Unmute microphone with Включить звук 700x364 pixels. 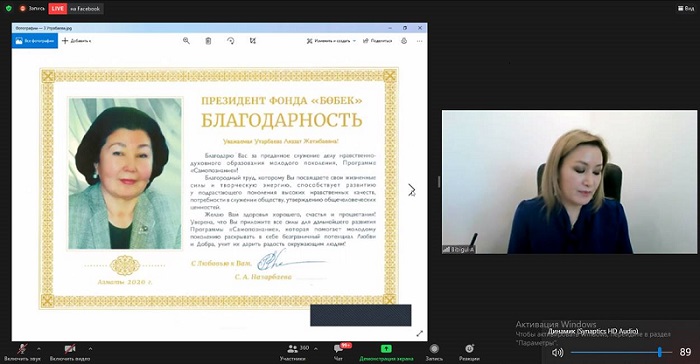[22, 352]
